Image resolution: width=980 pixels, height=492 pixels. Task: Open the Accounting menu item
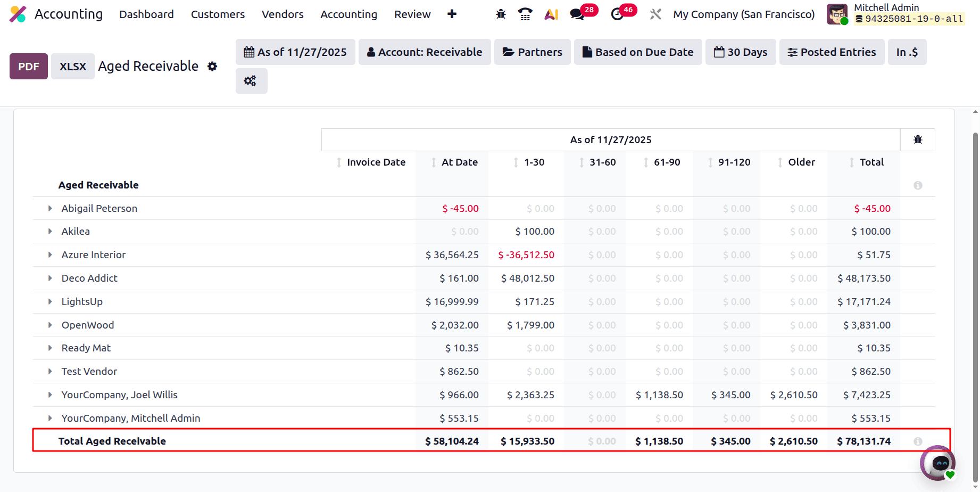coord(348,14)
